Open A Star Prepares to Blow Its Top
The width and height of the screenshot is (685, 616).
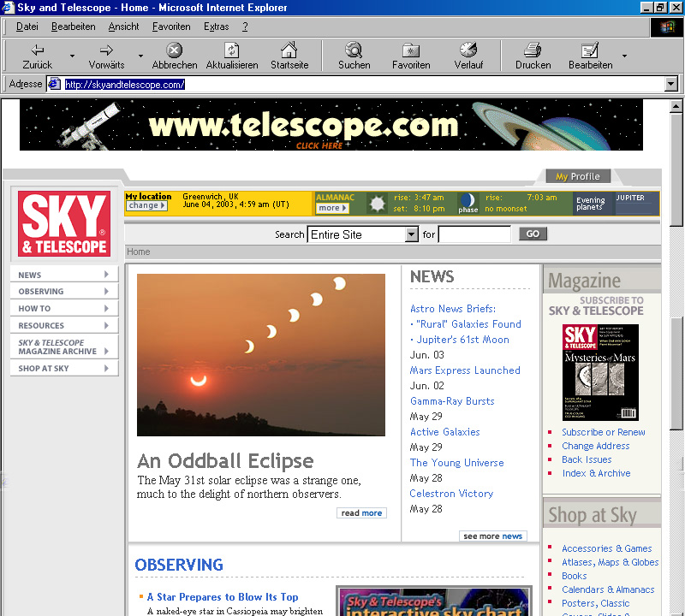click(x=223, y=597)
